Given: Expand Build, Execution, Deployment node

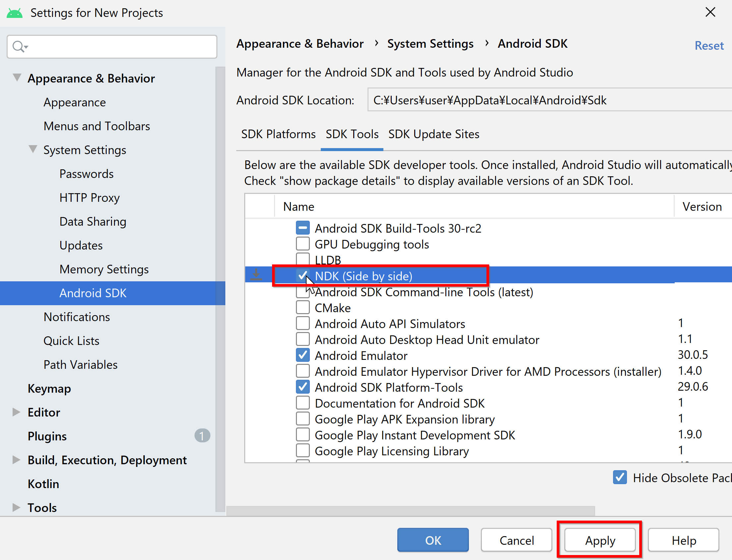Looking at the screenshot, I should (16, 460).
